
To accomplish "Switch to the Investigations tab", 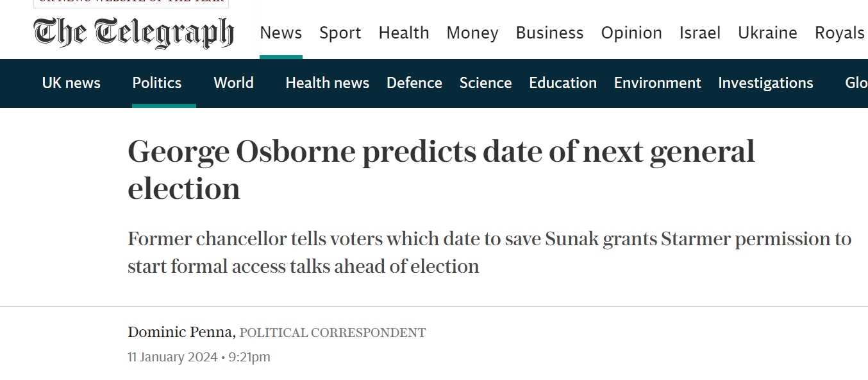I will 765,83.
